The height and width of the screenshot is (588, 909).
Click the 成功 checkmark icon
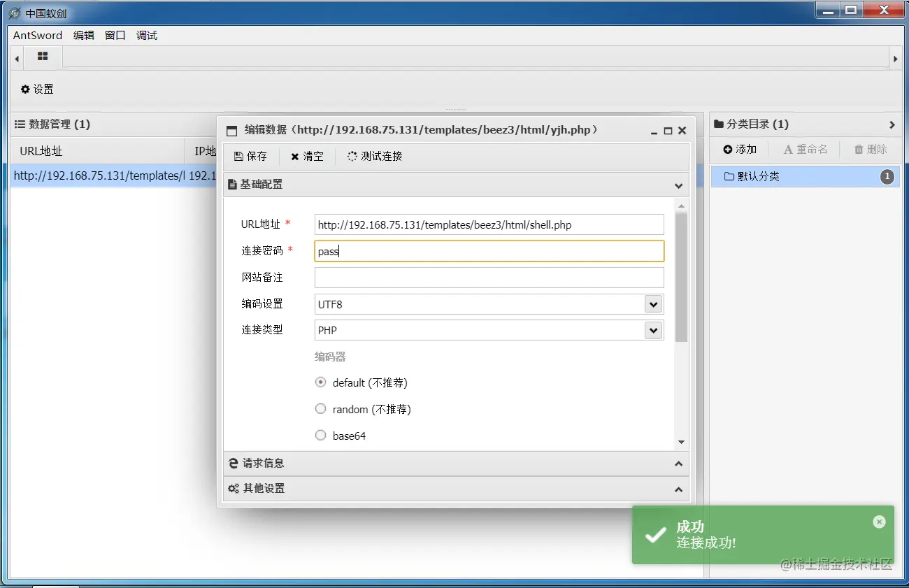655,536
